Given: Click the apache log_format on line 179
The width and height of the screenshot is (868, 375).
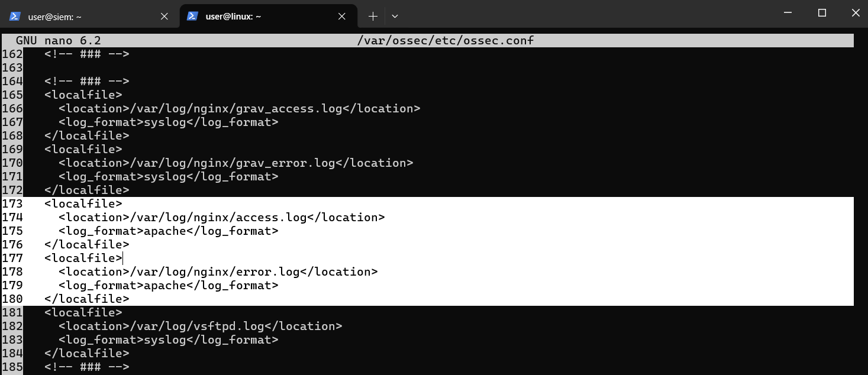Looking at the screenshot, I should 168,286.
